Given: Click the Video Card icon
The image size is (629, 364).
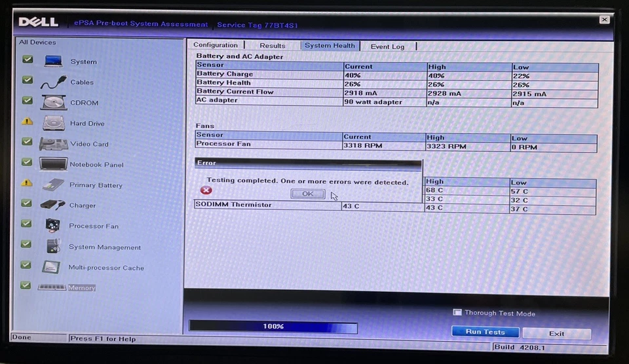Looking at the screenshot, I should 53,143.
